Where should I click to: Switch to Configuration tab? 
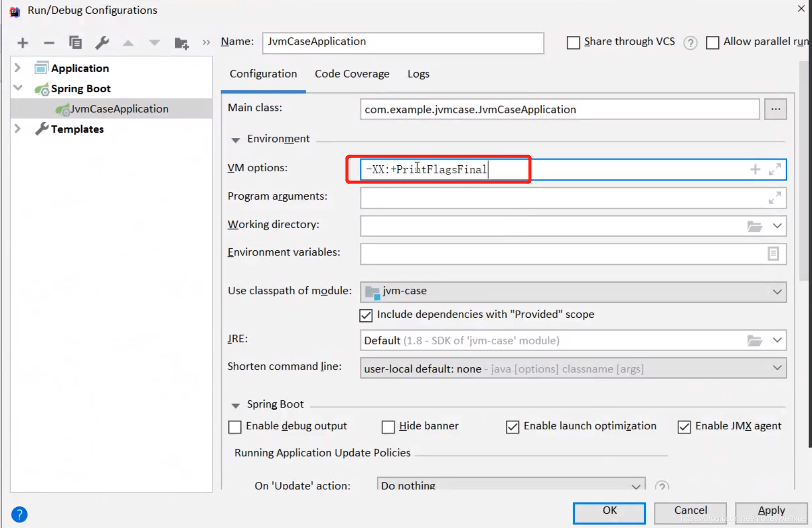pyautogui.click(x=263, y=74)
